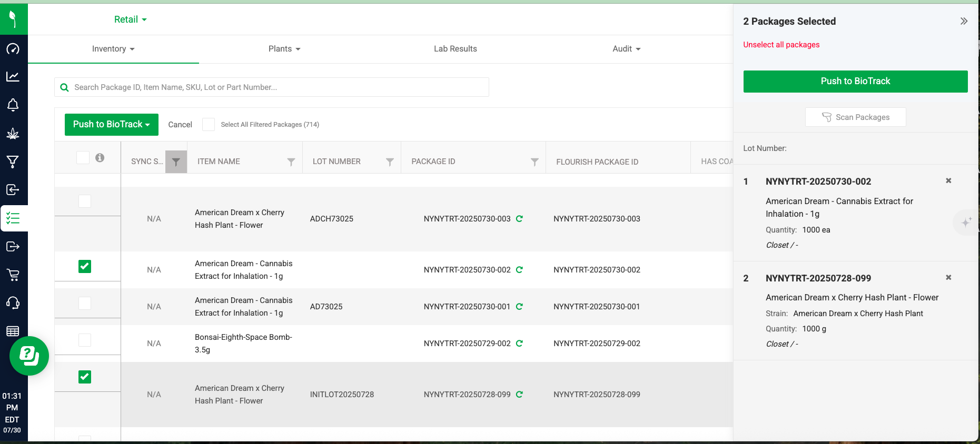
Task: Open the checklist inventory sidebar icon
Action: coord(13,218)
